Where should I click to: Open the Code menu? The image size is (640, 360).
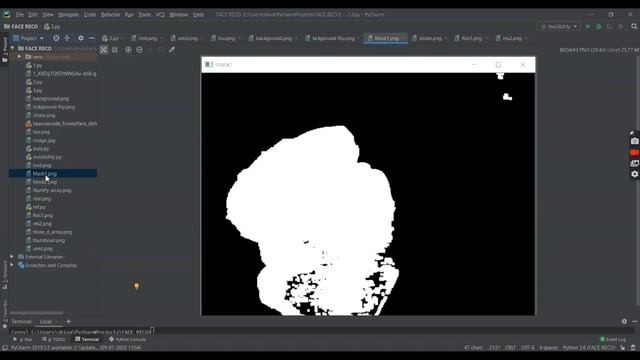point(90,15)
